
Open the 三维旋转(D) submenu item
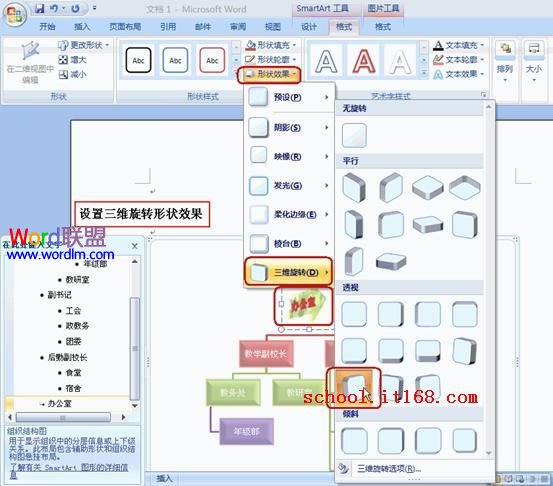(x=288, y=272)
